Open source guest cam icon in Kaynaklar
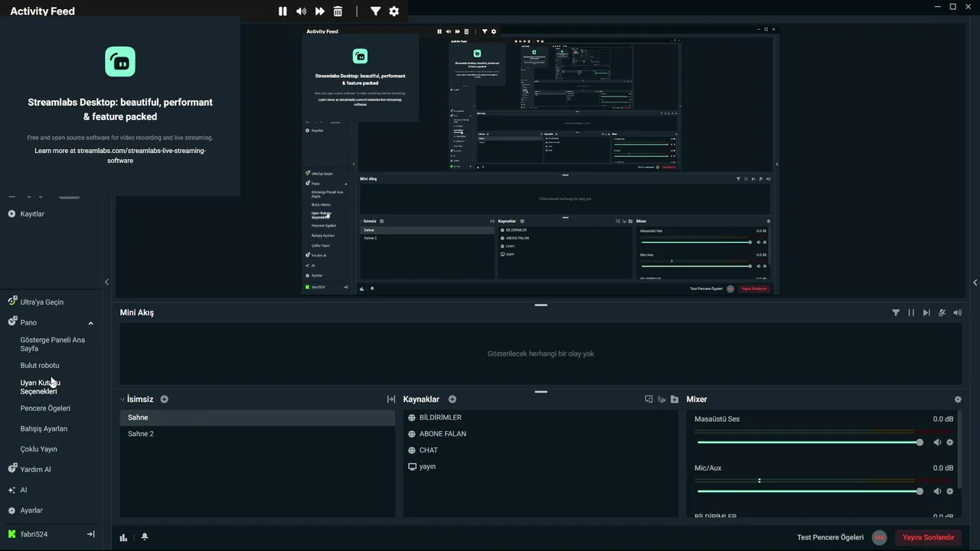This screenshot has height=551, width=980. 661,399
